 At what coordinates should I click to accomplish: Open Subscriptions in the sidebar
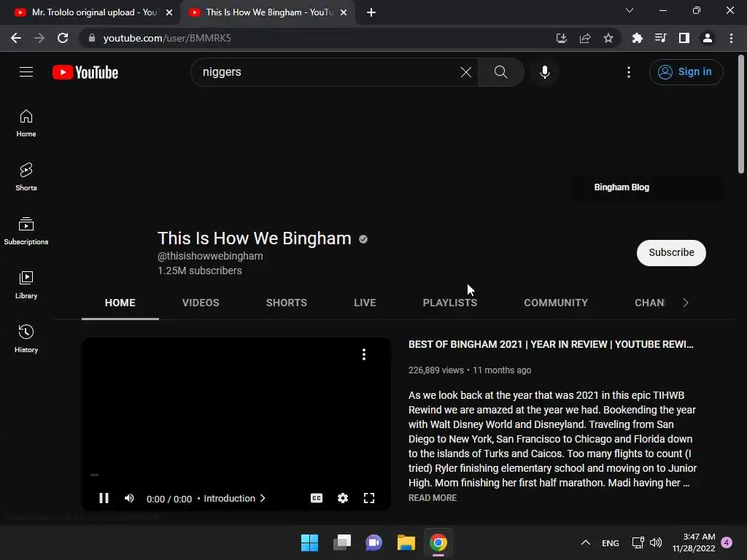tap(26, 231)
